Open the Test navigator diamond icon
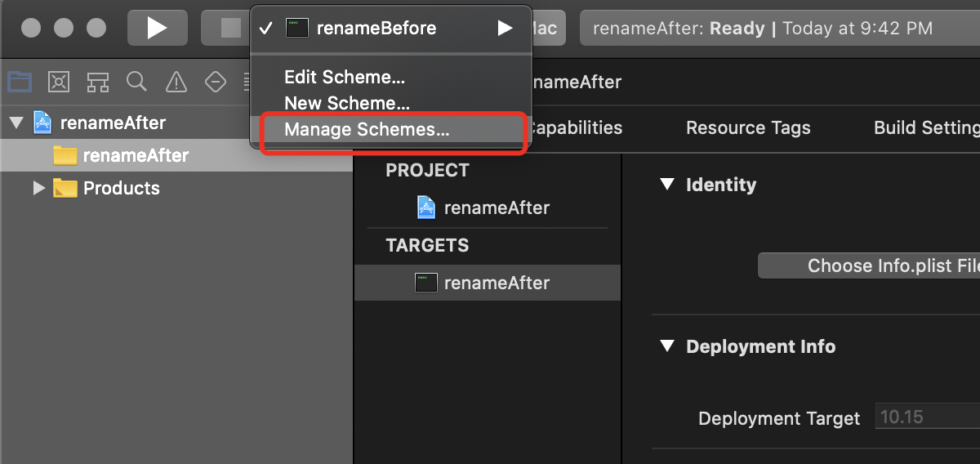The width and height of the screenshot is (980, 464). (x=215, y=82)
